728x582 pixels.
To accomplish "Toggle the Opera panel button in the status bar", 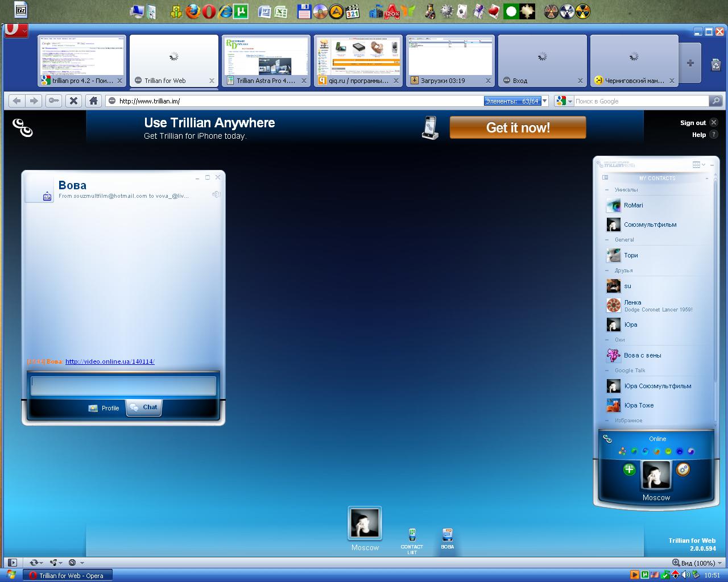I will point(13,563).
